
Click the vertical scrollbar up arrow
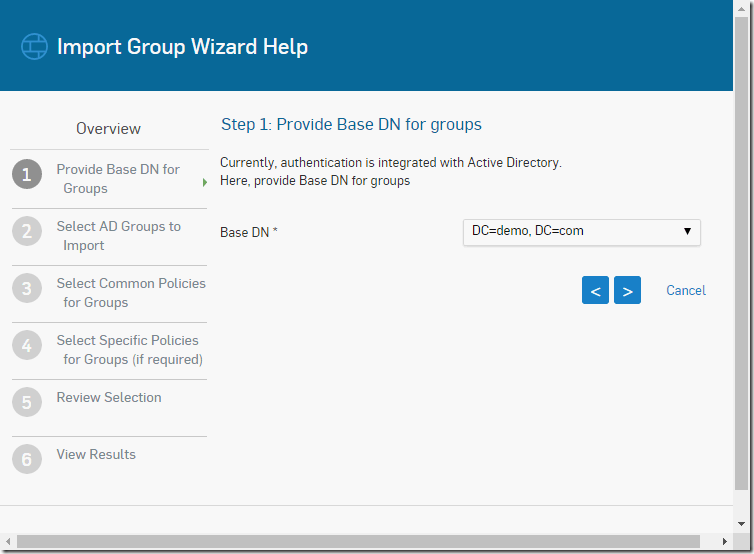741,9
